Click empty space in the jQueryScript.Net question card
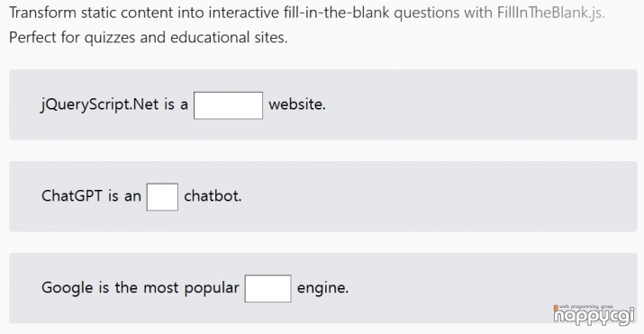The height and width of the screenshot is (334, 644). 472,105
